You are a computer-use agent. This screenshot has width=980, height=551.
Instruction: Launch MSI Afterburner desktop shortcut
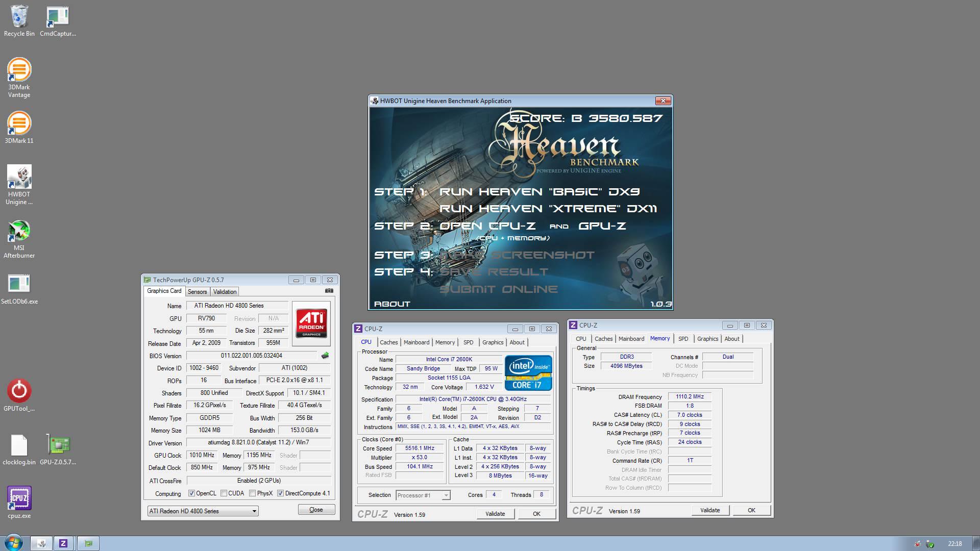[19, 239]
